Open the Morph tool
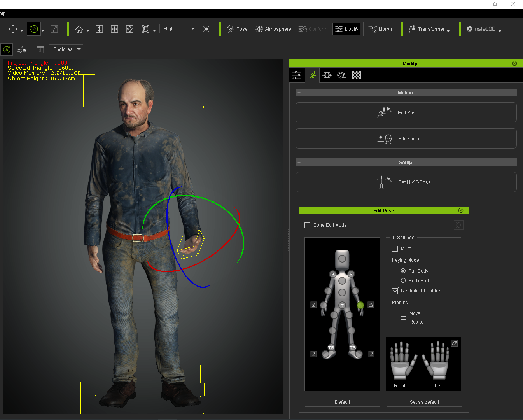Screen dimensions: 523x420 pos(380,29)
